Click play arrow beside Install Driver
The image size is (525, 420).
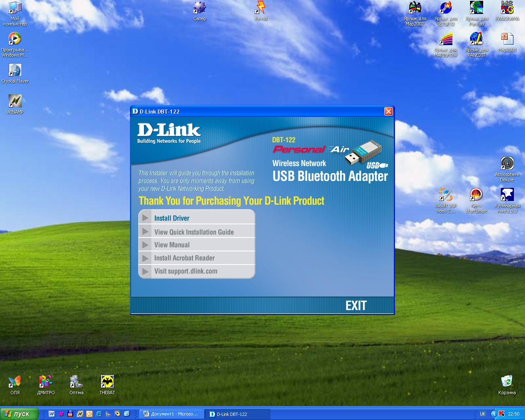(x=145, y=218)
